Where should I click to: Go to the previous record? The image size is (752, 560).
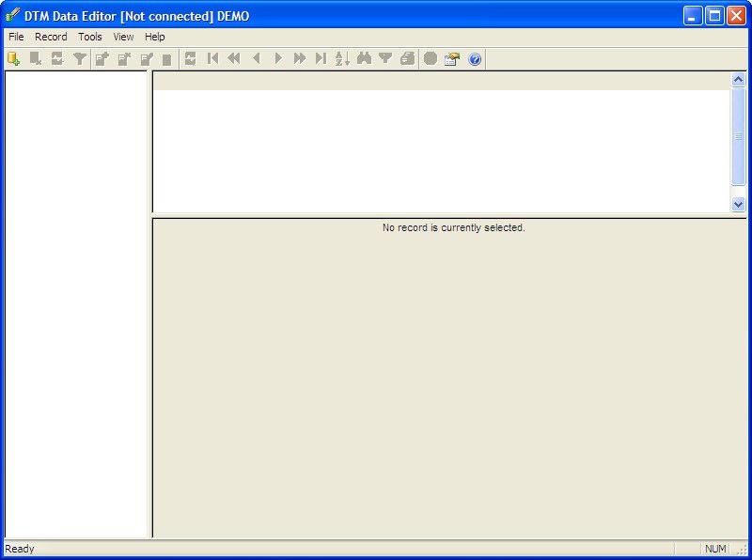coord(256,59)
